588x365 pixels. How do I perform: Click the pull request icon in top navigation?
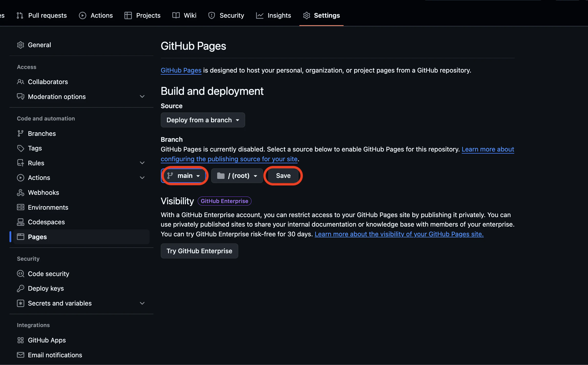point(20,15)
